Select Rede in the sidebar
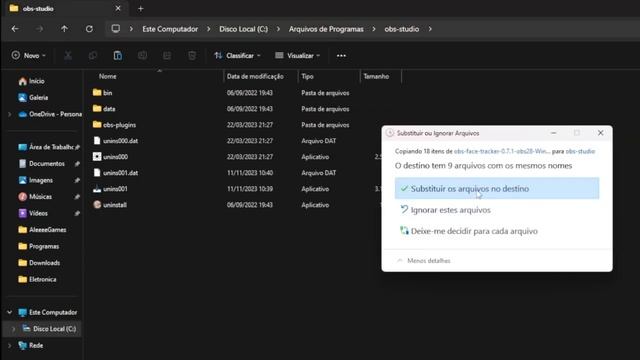This screenshot has width=640, height=360. point(31,345)
